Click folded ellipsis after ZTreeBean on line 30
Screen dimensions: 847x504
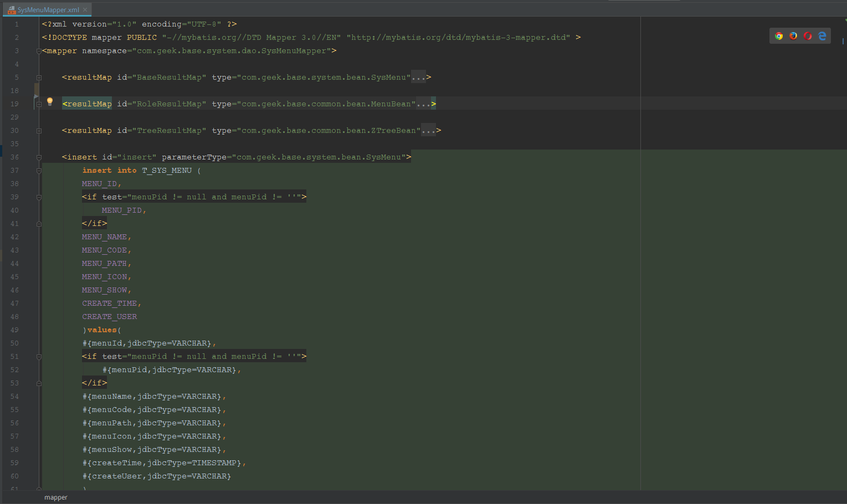(428, 131)
